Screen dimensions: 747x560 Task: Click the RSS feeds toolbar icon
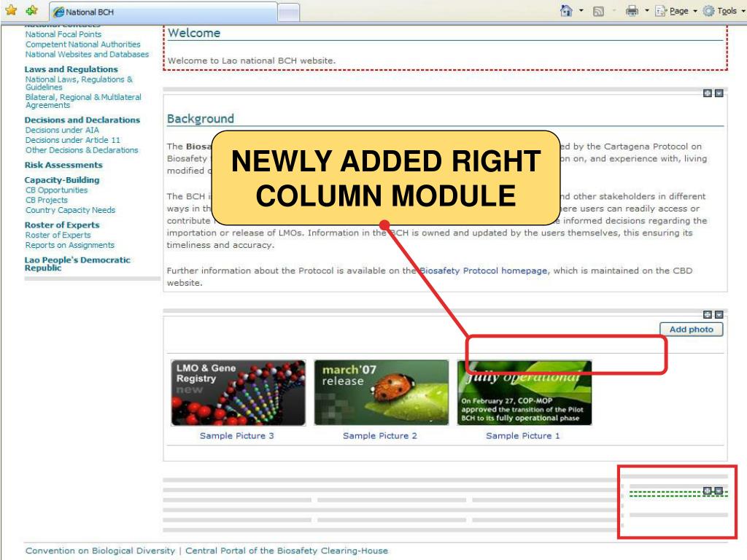coord(598,11)
